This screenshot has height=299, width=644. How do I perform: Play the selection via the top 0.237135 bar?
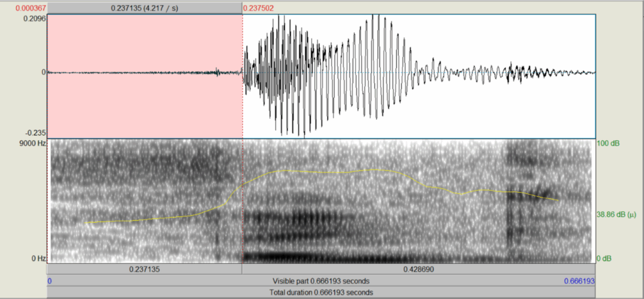click(x=144, y=8)
